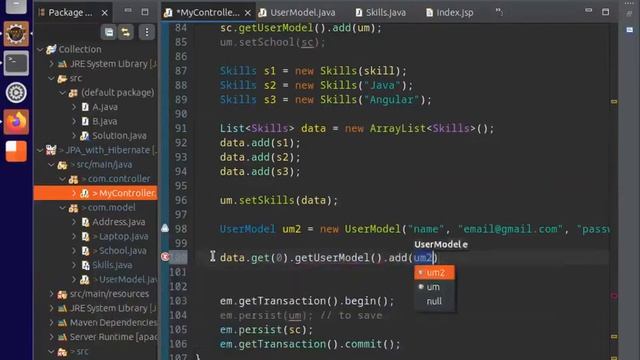The height and width of the screenshot is (360, 640).
Task: Select A.java in Package Explorer
Action: point(105,107)
